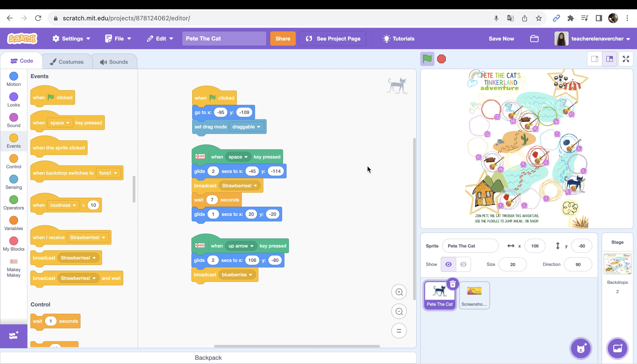Open the draggable drag mode dropdown

click(x=246, y=126)
